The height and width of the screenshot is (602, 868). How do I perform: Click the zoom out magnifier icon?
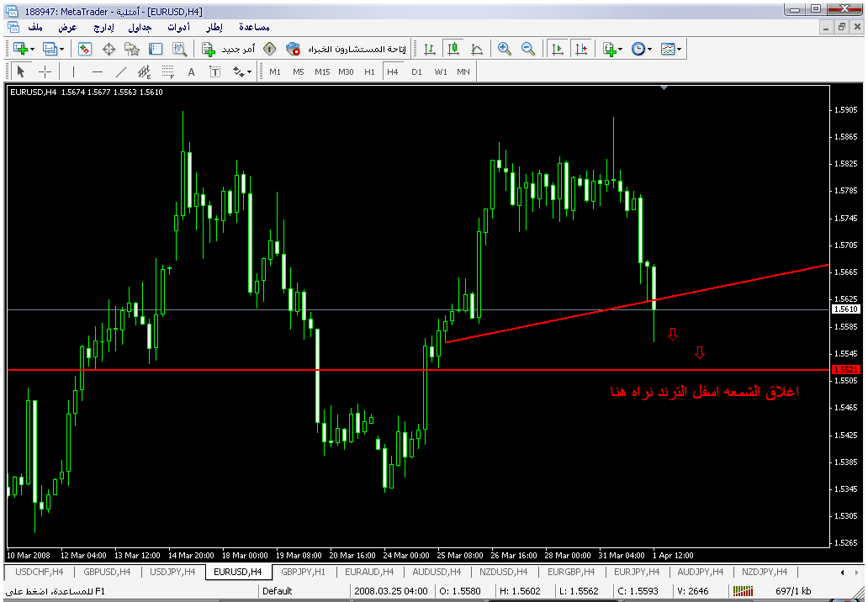[x=528, y=49]
